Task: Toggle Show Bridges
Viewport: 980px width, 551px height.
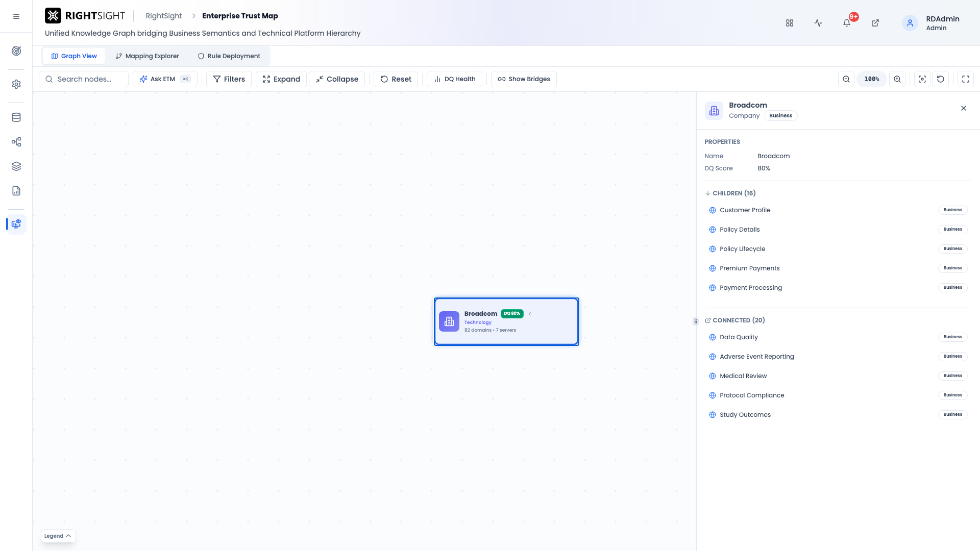Action: point(524,79)
